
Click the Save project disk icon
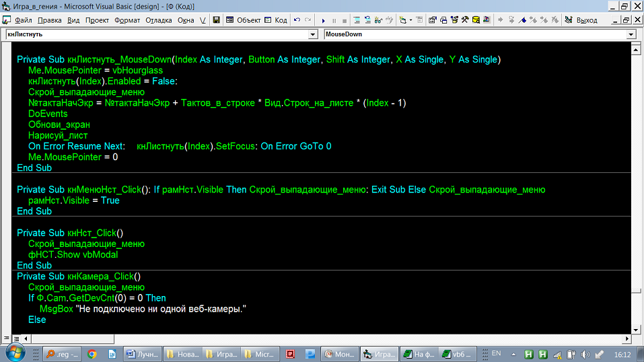216,20
